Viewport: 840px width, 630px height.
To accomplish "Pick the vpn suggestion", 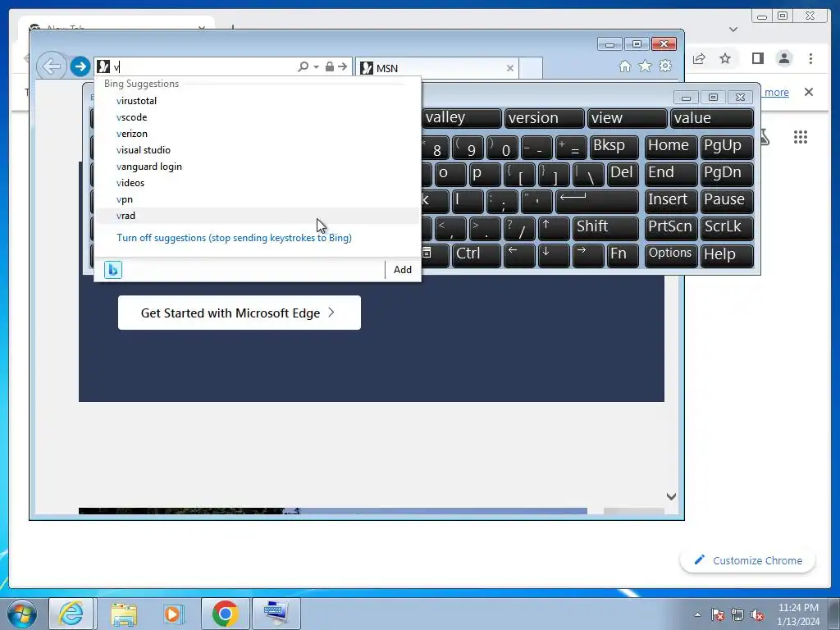I will (x=257, y=199).
